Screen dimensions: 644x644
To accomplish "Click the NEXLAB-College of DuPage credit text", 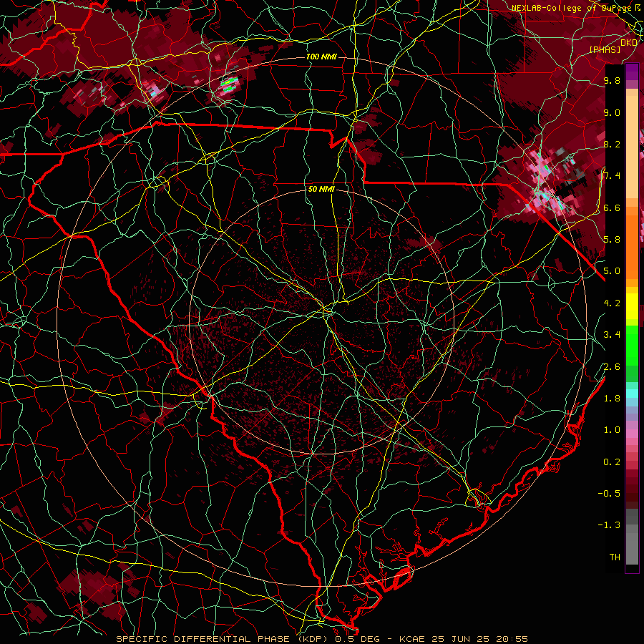I will (x=571, y=8).
